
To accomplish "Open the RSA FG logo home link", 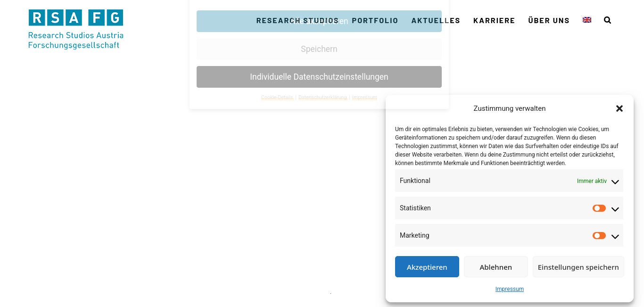I will [x=76, y=29].
